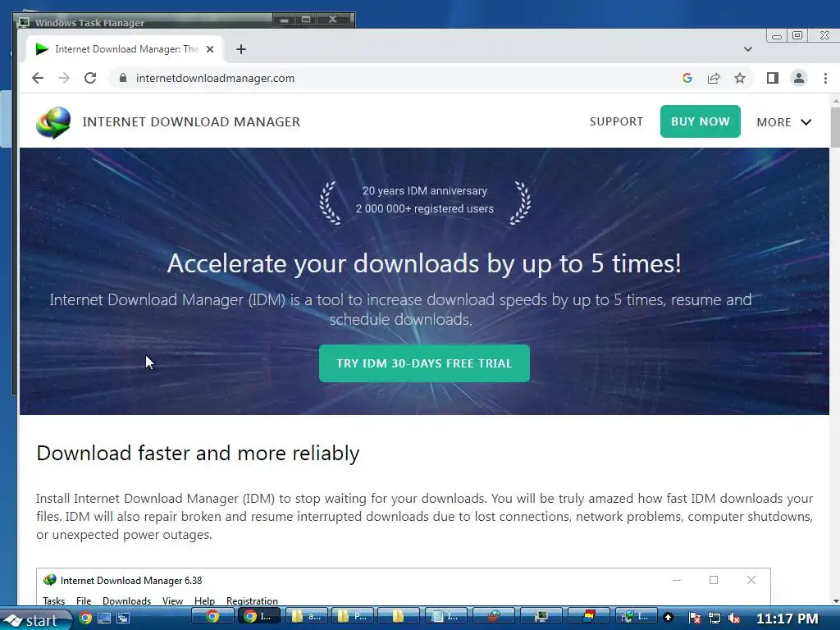Click the INTERNET DOWNLOAD MANAGER site title
840x630 pixels.
(191, 122)
